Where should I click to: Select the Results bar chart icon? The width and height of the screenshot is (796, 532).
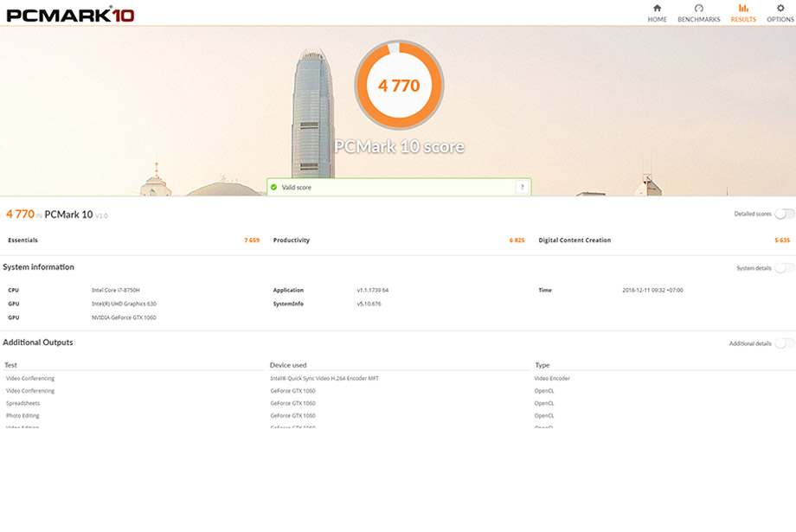point(743,8)
